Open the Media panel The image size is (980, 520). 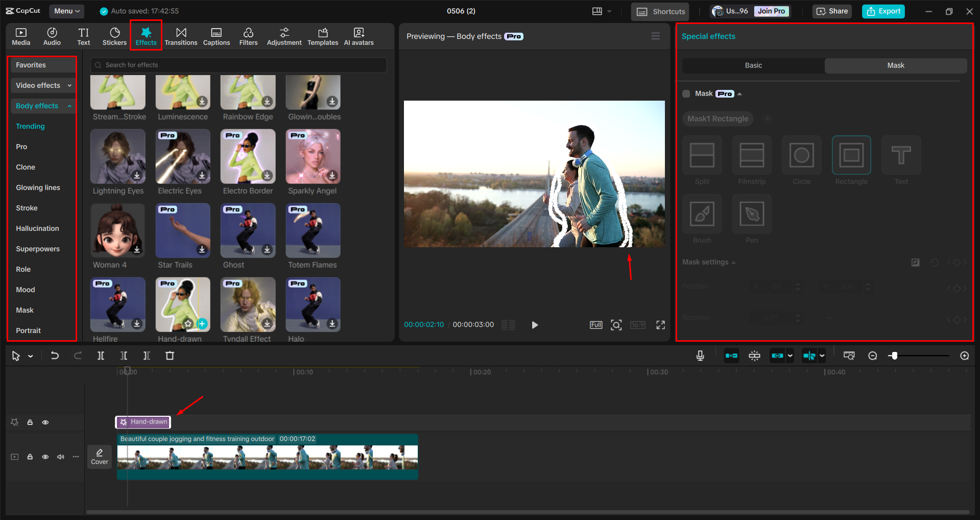(21, 36)
